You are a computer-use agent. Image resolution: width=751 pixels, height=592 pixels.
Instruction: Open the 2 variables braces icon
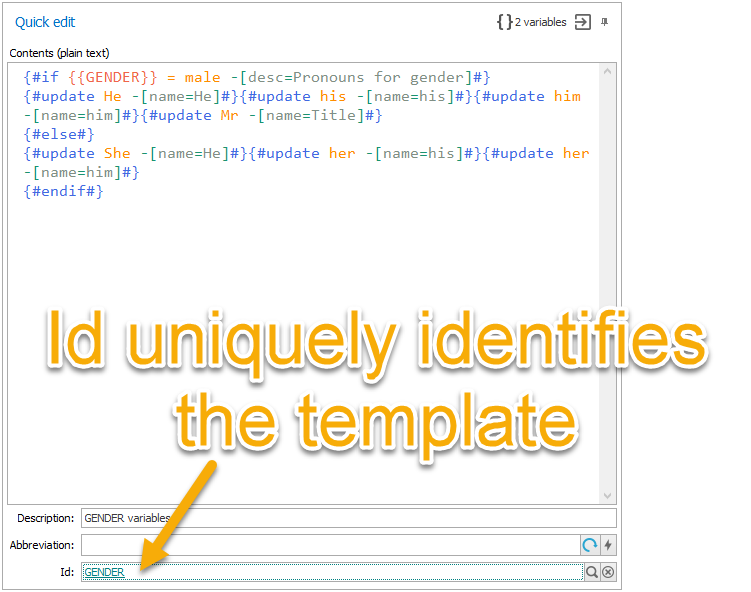click(x=504, y=22)
